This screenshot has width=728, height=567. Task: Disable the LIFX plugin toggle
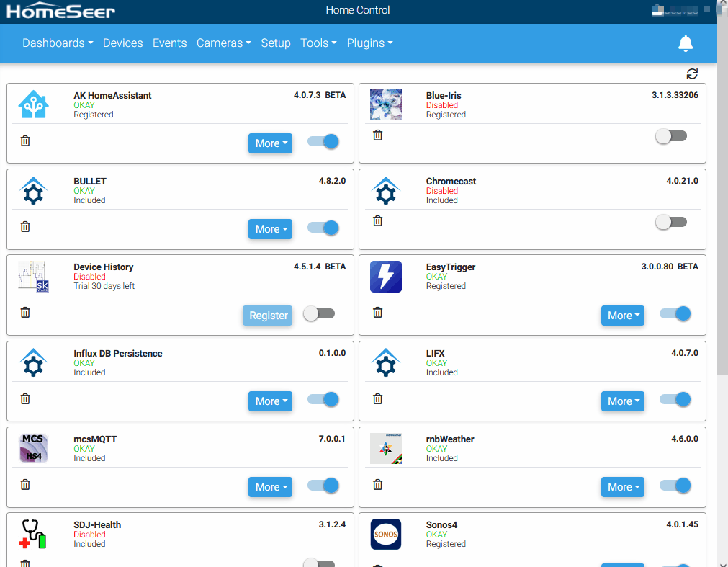click(675, 399)
